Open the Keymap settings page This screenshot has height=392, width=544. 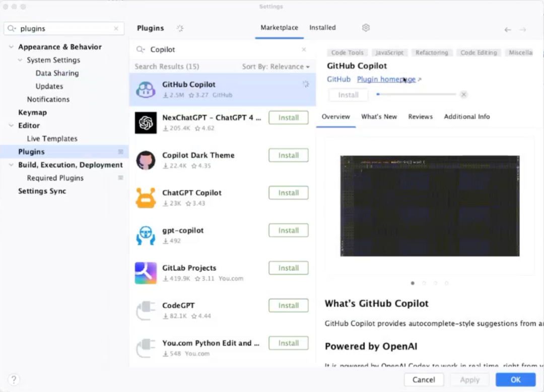point(32,112)
